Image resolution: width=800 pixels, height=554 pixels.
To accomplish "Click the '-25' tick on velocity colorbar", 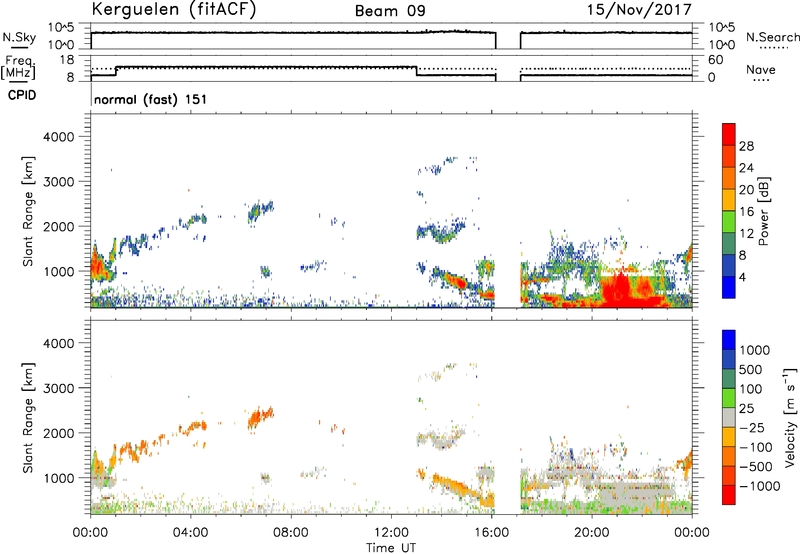I will pyautogui.click(x=752, y=427).
